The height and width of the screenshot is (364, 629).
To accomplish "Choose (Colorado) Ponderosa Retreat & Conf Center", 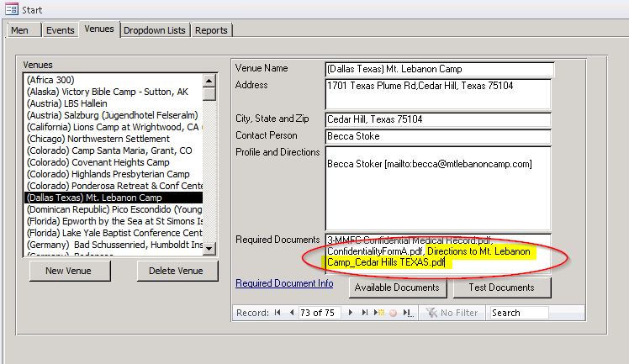I will pos(114,186).
